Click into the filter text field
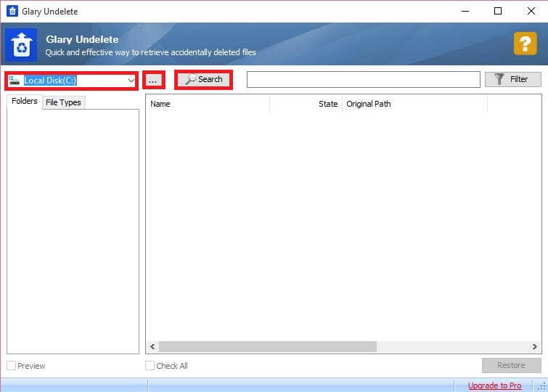Image resolution: width=548 pixels, height=392 pixels. 364,79
